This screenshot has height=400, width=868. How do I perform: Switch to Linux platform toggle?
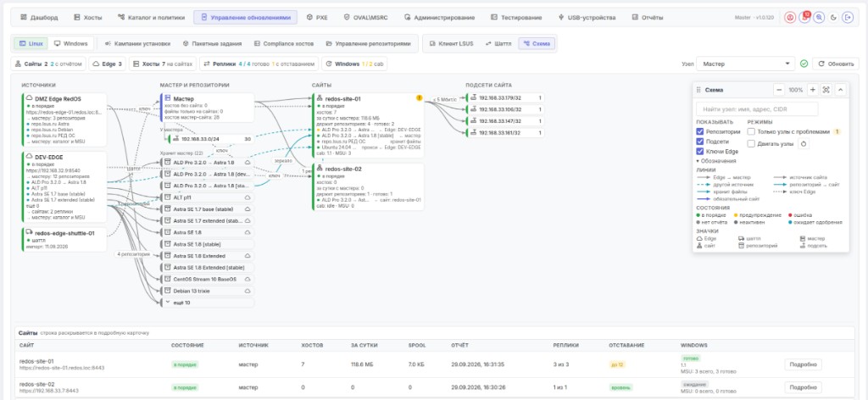[x=30, y=43]
